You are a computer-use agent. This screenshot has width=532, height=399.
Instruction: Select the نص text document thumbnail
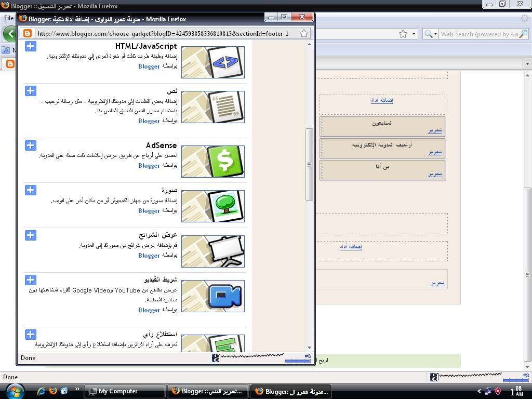click(x=213, y=107)
